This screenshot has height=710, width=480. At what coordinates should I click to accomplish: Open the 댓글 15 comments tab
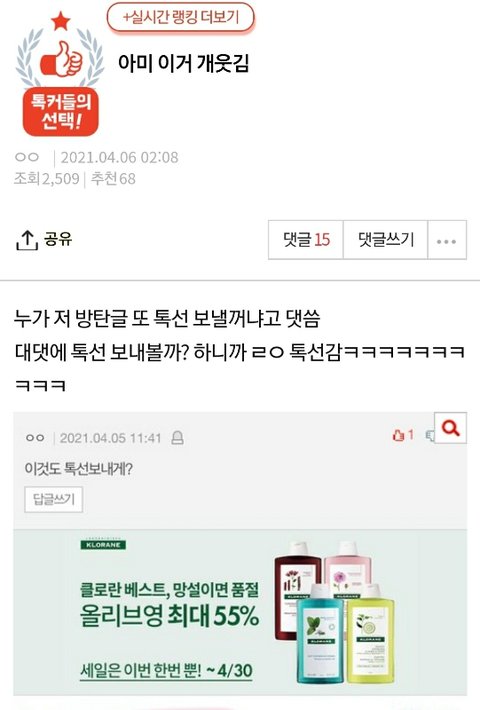(306, 240)
